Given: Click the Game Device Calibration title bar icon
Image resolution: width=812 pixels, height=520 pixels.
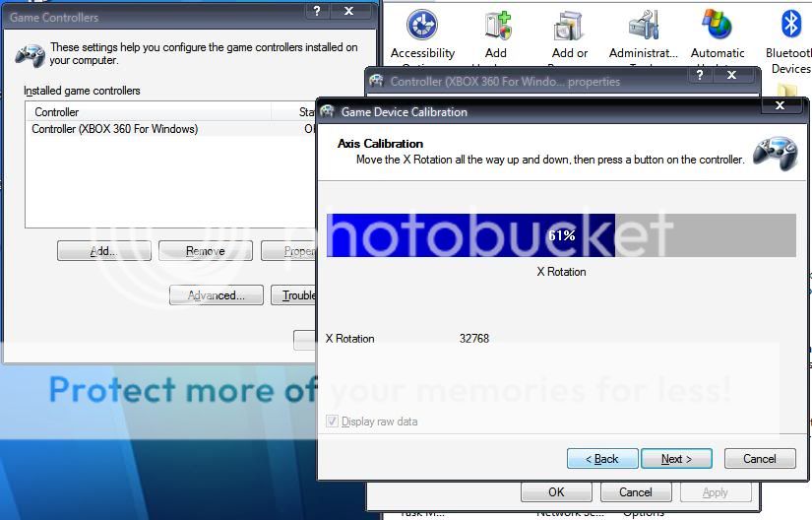Looking at the screenshot, I should coord(327,111).
